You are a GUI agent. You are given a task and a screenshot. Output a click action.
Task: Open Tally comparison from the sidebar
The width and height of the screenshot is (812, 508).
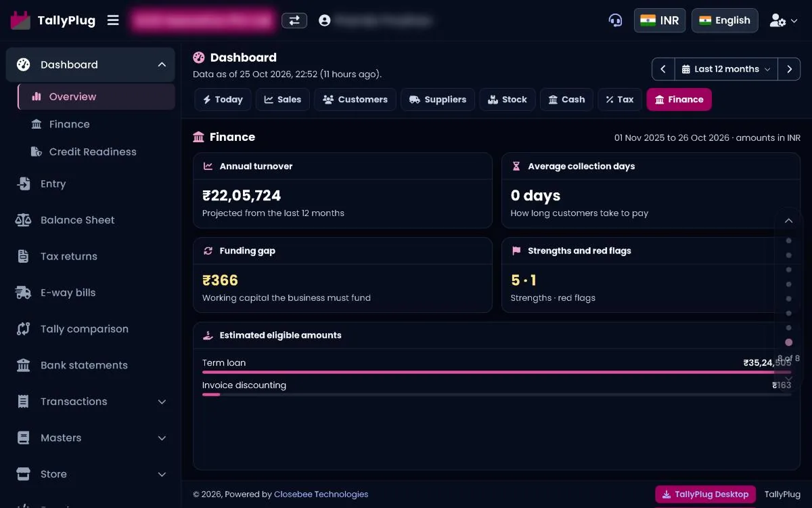click(90, 329)
